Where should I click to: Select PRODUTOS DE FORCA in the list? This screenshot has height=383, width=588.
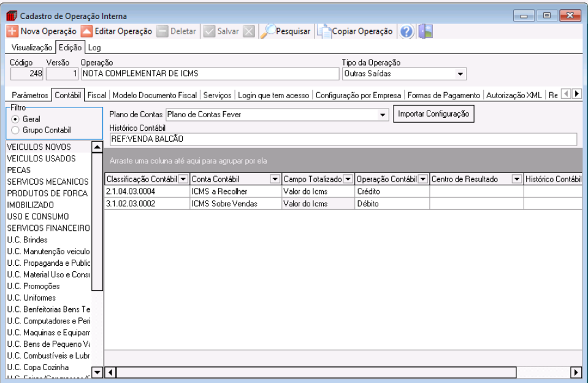[x=48, y=194]
